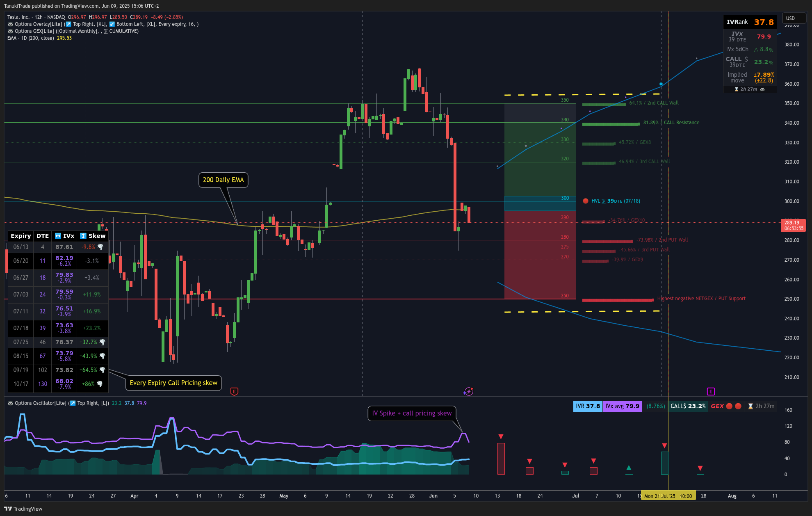This screenshot has width=812, height=516.
Task: Click the 200 Daily EMA label
Action: (223, 180)
